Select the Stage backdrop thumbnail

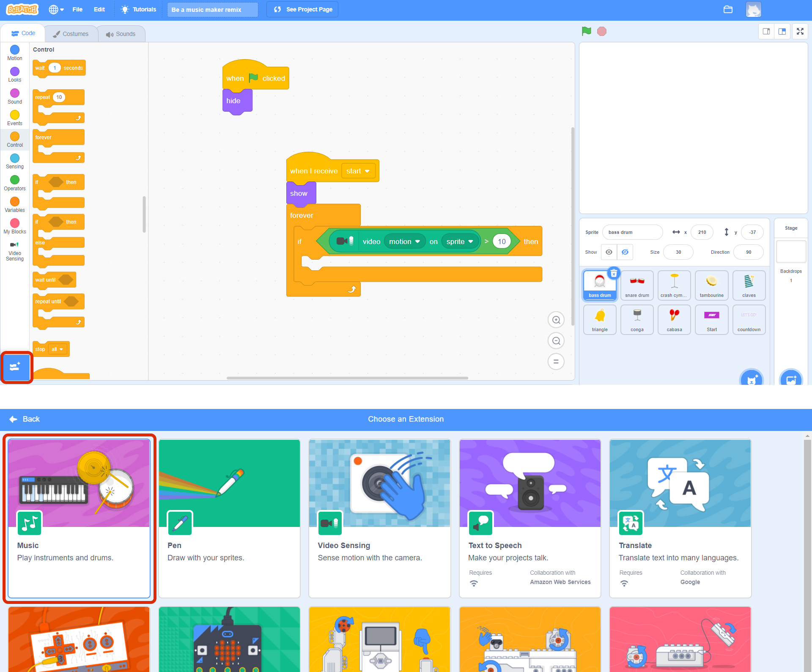[791, 252]
